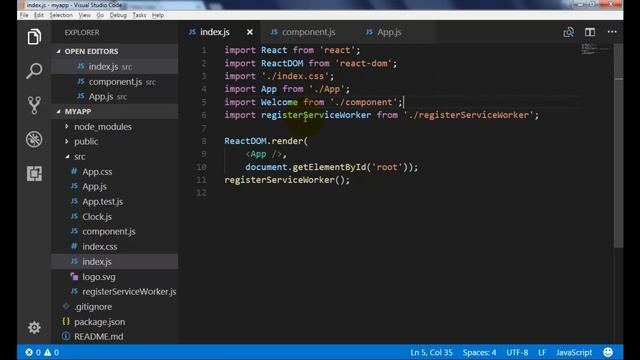Open App.js in the src folder
The image size is (640, 360).
[115, 187]
